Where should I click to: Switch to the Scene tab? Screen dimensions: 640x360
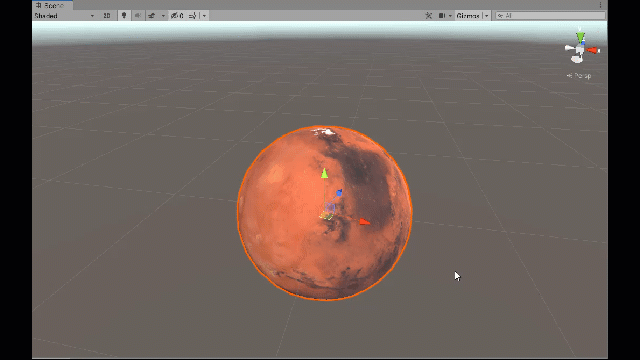[x=53, y=5]
